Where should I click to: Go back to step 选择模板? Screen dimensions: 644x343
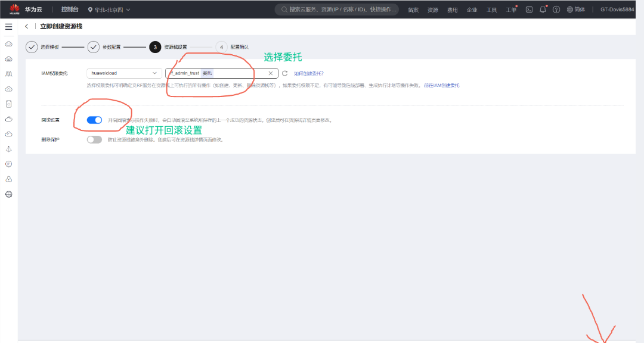[x=32, y=46]
